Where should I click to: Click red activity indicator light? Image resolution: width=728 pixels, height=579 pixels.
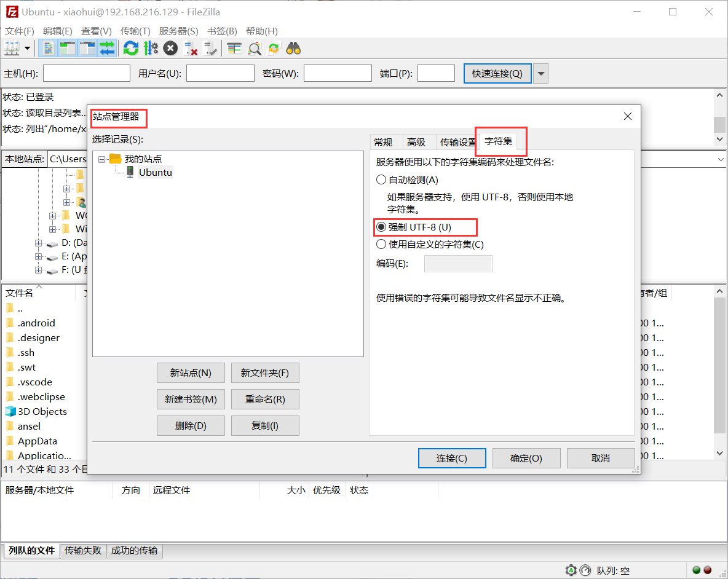(x=708, y=570)
